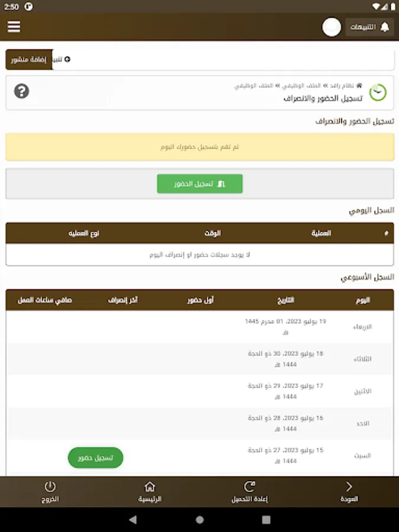
Task: Tap the yellow attendance warning banner
Action: (200, 147)
